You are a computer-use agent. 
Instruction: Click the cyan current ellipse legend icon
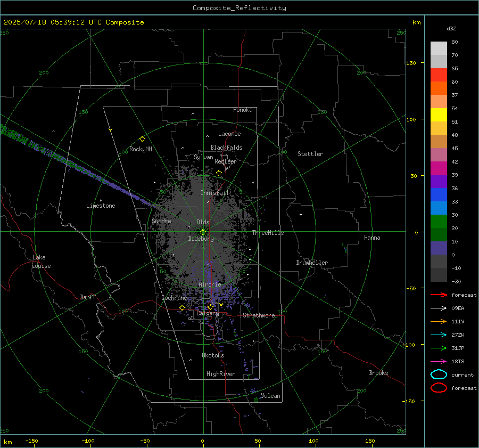pos(439,374)
